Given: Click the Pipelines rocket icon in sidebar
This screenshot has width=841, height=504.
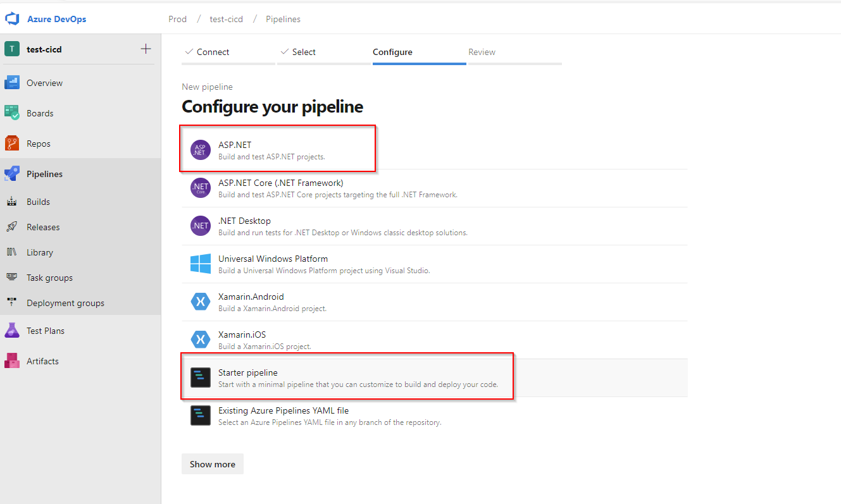Looking at the screenshot, I should pos(13,174).
